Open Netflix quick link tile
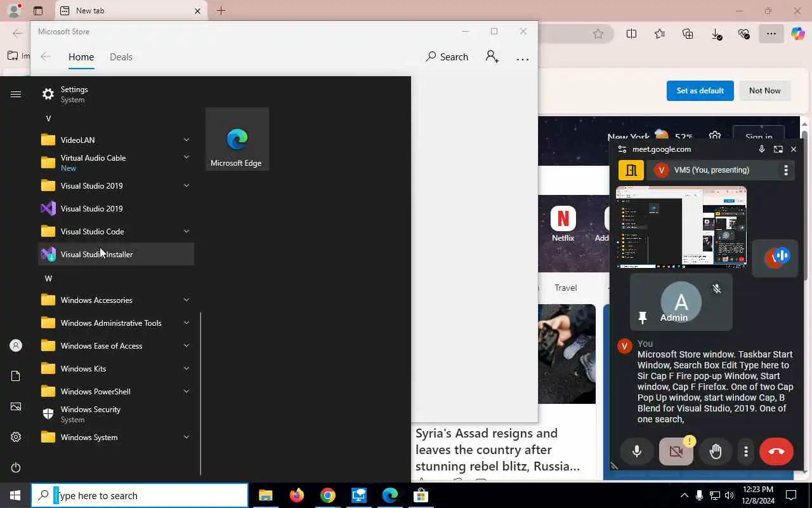This screenshot has height=508, width=812. pos(563,224)
